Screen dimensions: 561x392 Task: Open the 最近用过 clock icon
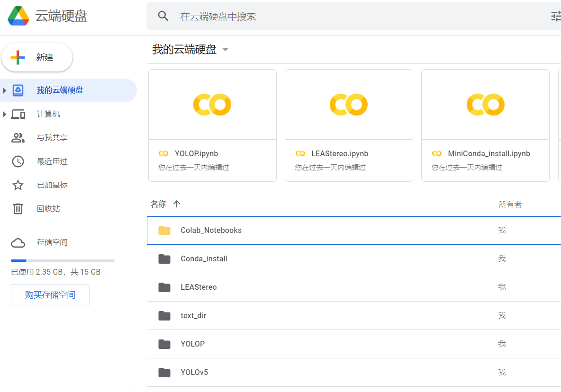18,161
